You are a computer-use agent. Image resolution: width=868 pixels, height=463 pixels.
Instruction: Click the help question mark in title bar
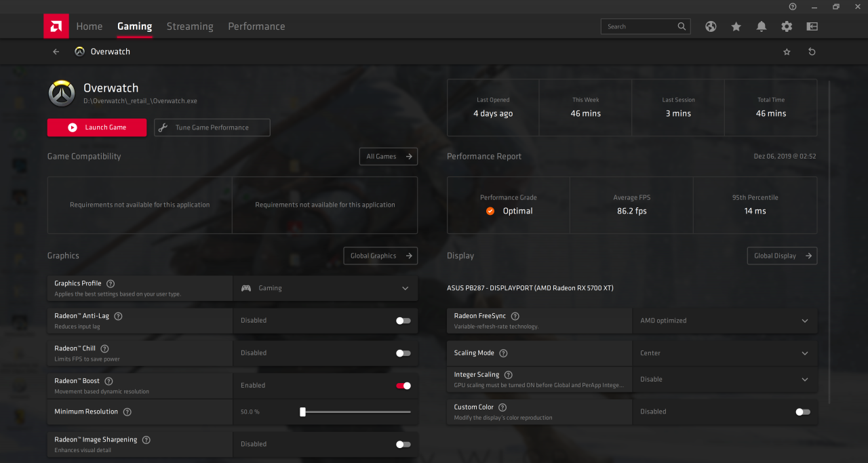point(793,7)
